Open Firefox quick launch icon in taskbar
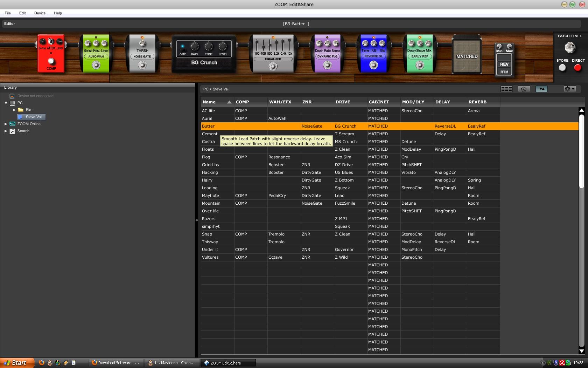The image size is (588, 368). pos(42,363)
